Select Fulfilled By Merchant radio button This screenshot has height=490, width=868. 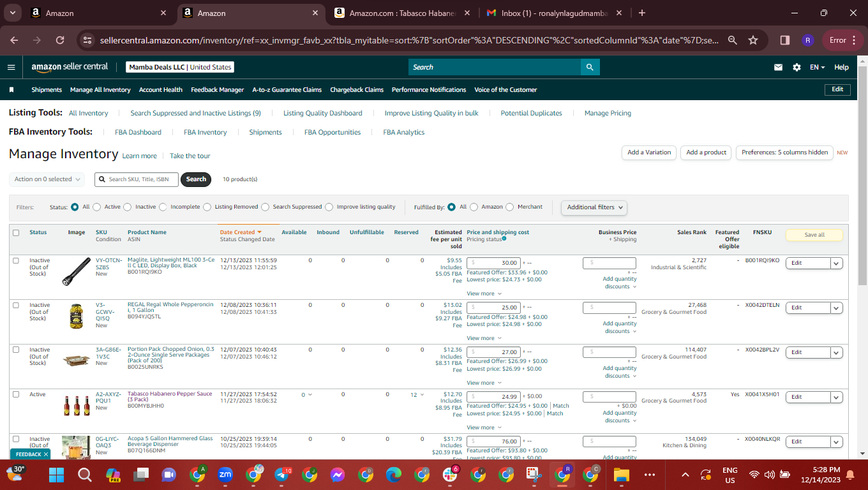click(510, 207)
